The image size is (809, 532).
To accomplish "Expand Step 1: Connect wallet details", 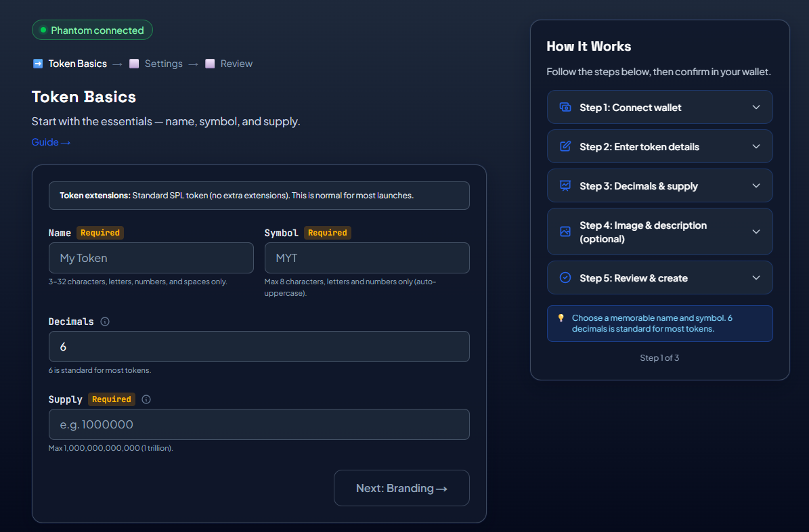I will point(756,107).
